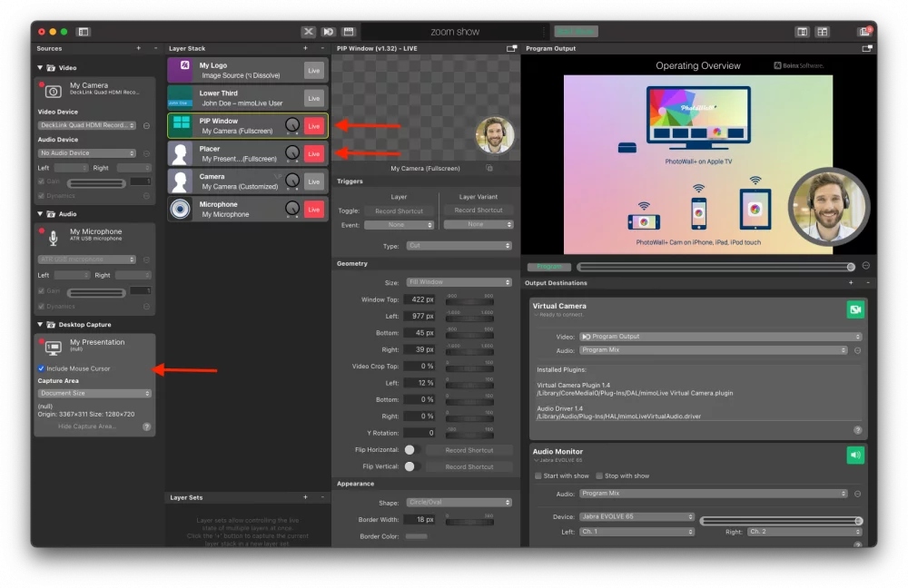Open the Virtual Camera Video Program Output dropdown
908x588 pixels.
click(x=720, y=337)
